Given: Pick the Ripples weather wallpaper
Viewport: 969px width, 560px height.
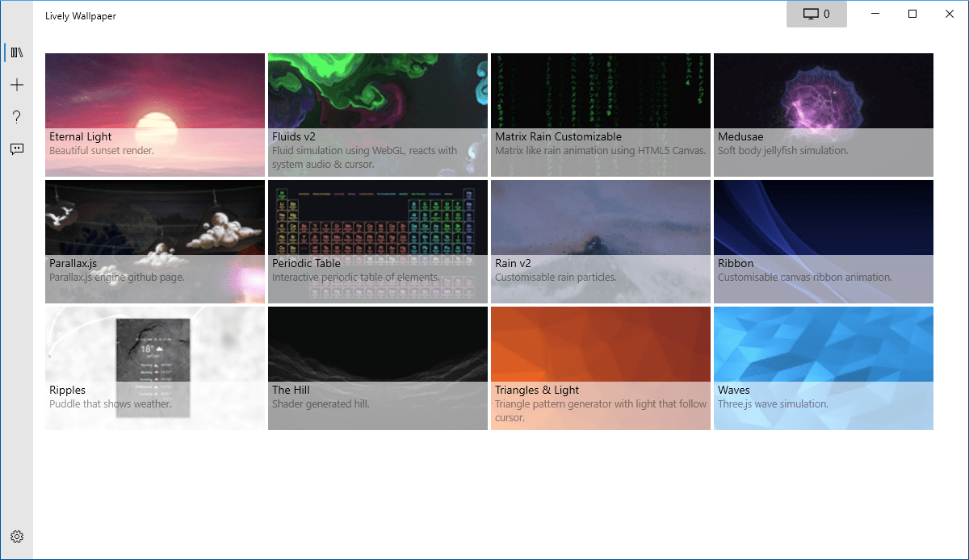Looking at the screenshot, I should coord(155,368).
